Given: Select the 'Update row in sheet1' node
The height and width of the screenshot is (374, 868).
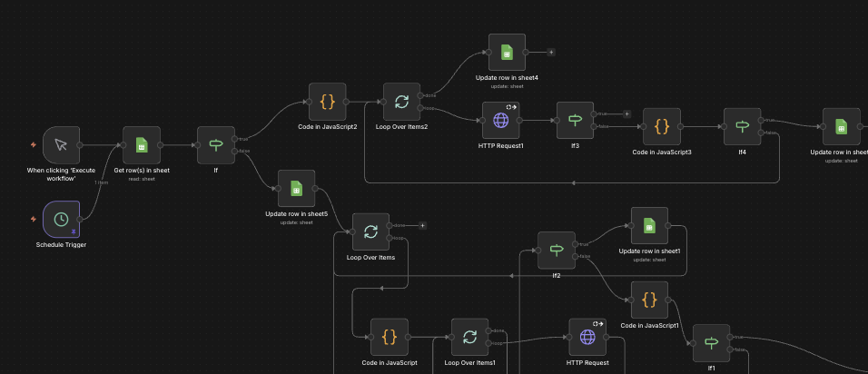Looking at the screenshot, I should click(649, 226).
